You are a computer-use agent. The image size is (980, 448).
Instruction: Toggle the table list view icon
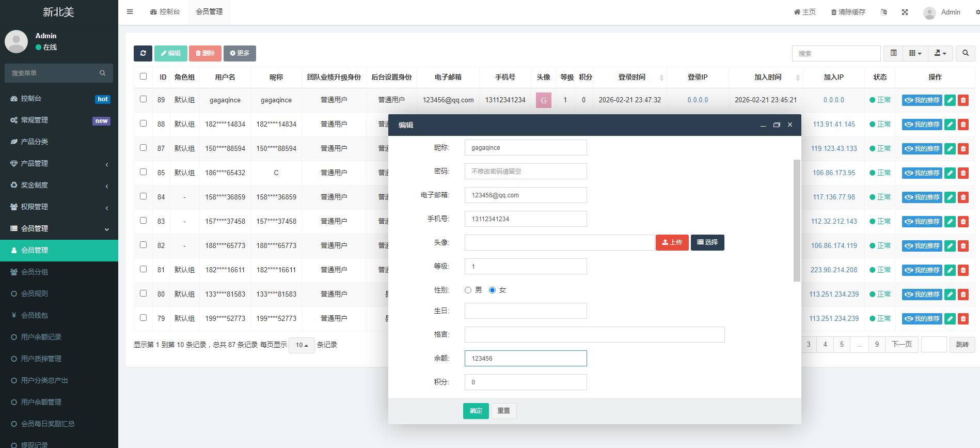point(893,53)
